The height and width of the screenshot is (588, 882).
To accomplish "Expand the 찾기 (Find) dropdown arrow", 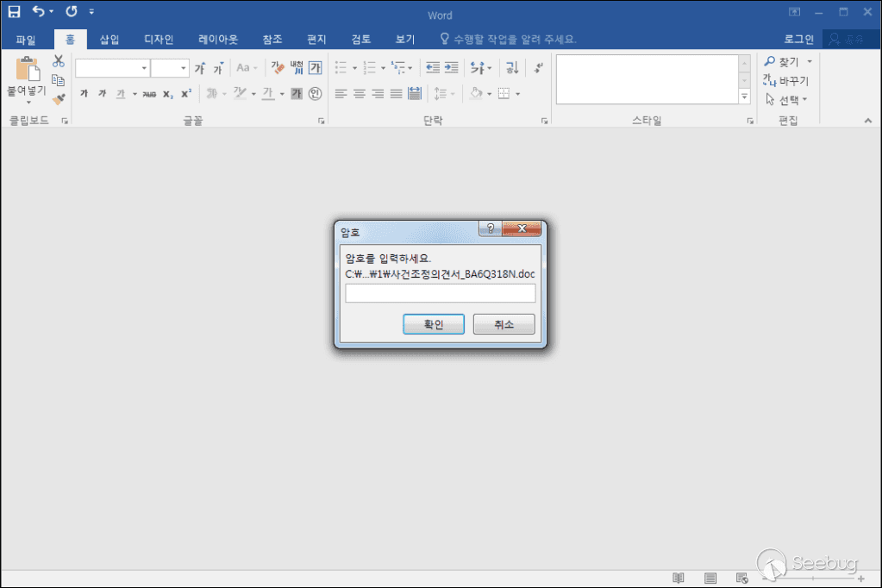I will [x=810, y=62].
